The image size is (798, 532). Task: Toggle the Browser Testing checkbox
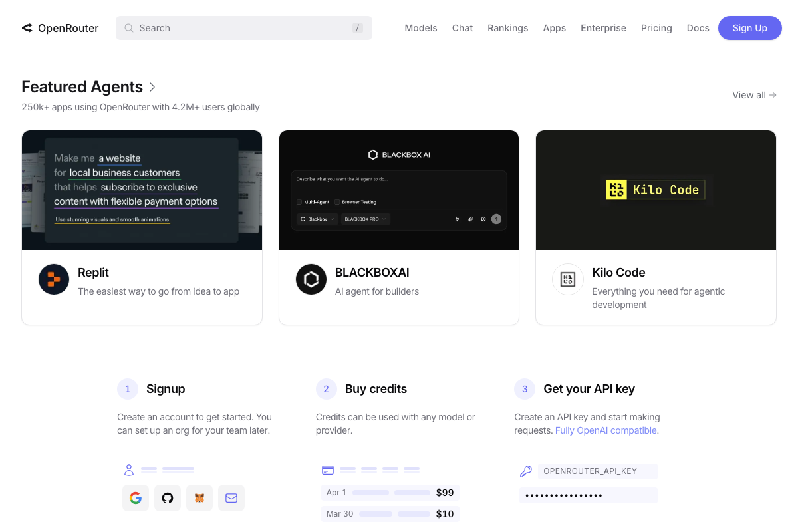[337, 202]
